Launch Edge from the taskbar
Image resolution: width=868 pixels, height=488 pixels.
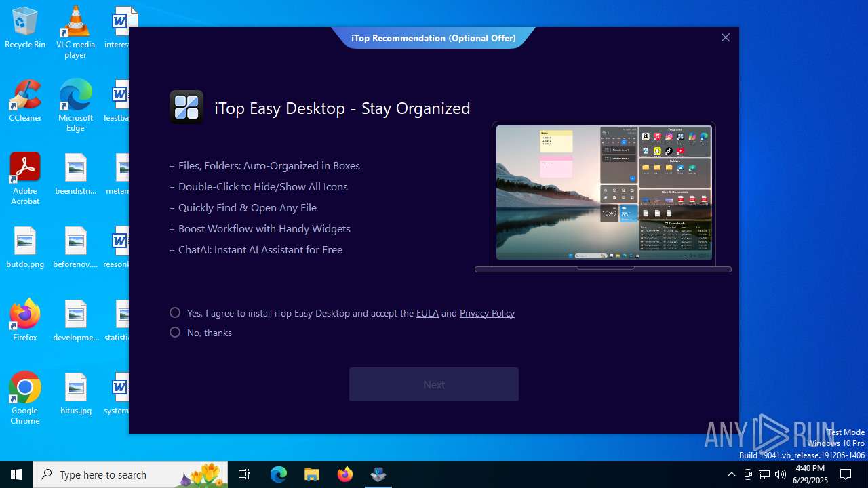(x=279, y=474)
